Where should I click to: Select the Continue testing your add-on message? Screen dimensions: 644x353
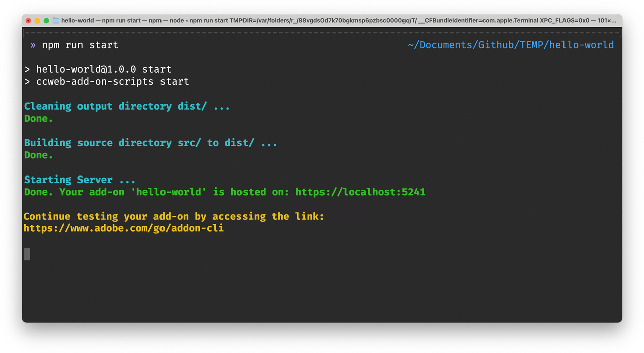pyautogui.click(x=173, y=216)
